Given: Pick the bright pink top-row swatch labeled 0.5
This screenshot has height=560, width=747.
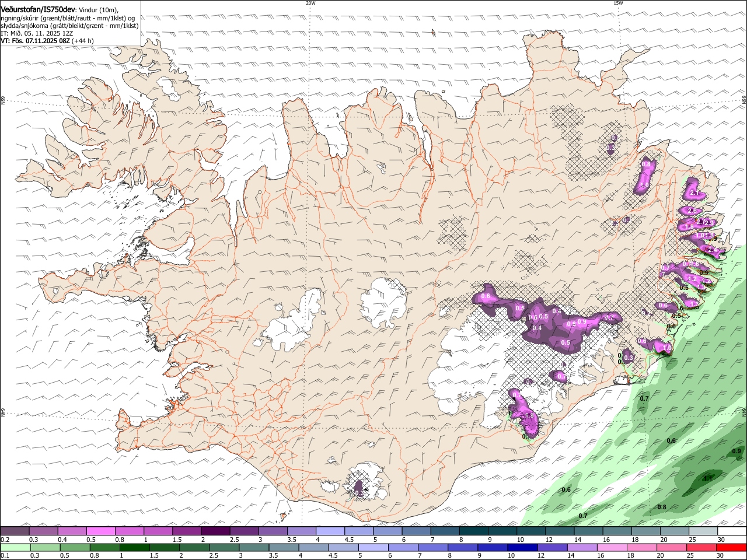Looking at the screenshot, I should click(x=100, y=531).
